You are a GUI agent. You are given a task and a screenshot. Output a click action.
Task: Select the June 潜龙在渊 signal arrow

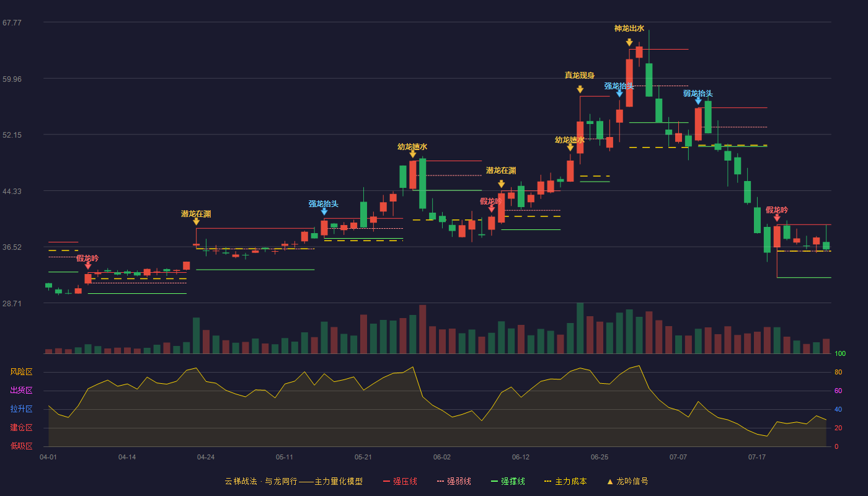coord(501,184)
